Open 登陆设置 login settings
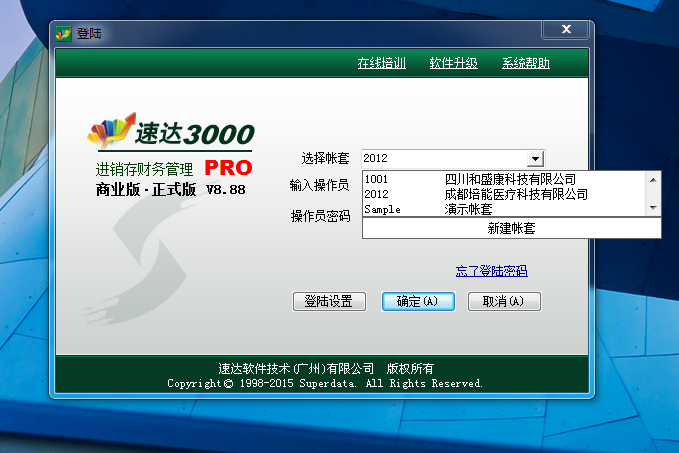This screenshot has height=453, width=679. click(329, 301)
